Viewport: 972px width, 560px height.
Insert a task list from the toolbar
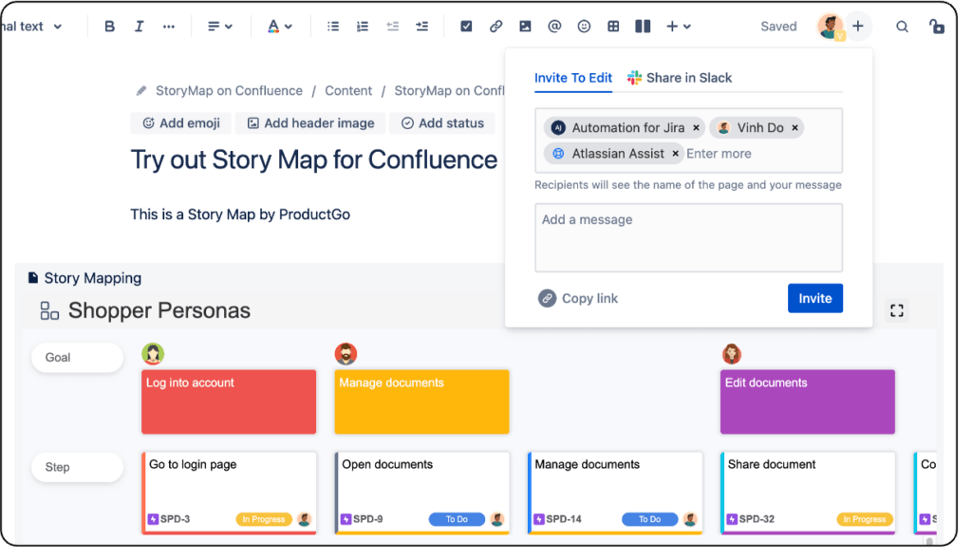(x=466, y=26)
